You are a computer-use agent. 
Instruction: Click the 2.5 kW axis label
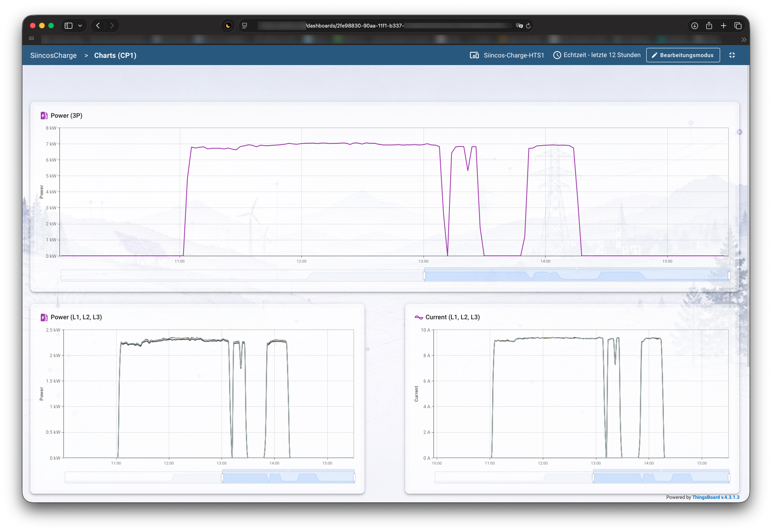[53, 330]
